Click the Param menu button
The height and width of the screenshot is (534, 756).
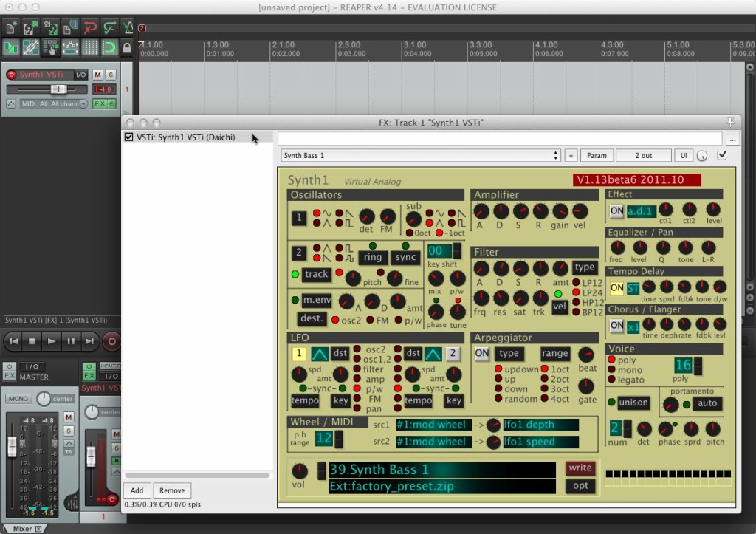597,155
